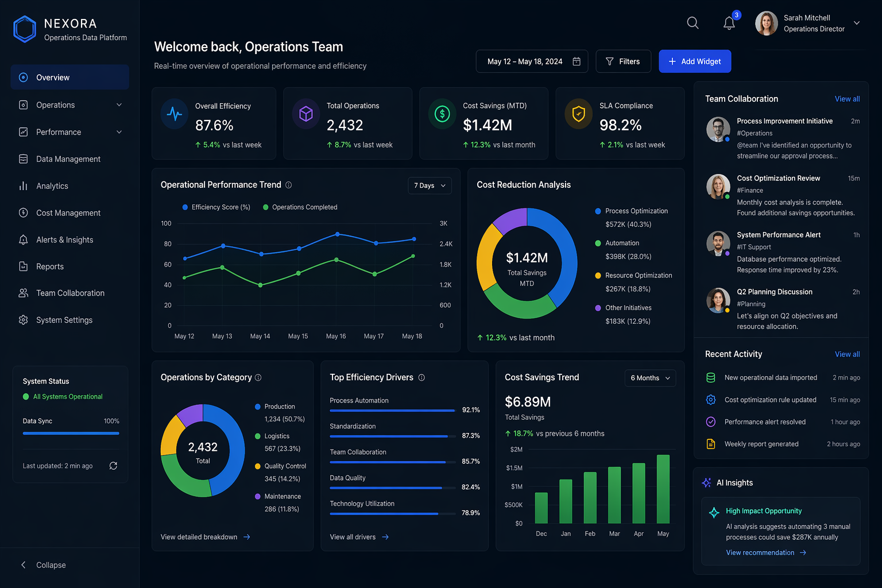Open Cost Management sidebar item

click(69, 213)
